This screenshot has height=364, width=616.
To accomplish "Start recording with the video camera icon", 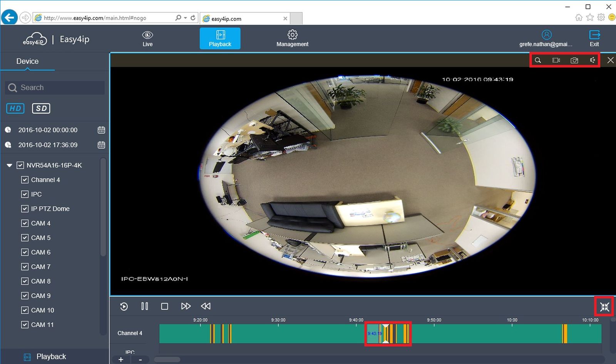I will 556,60.
